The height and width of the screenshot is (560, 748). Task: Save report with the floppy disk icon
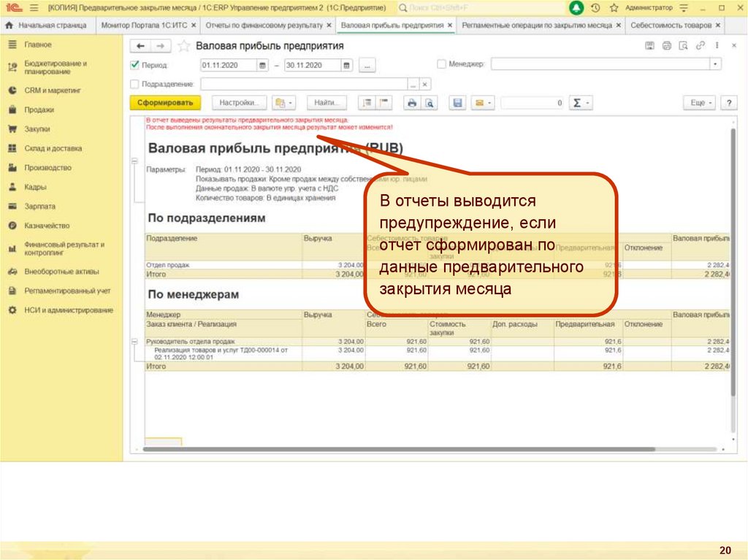[x=457, y=103]
